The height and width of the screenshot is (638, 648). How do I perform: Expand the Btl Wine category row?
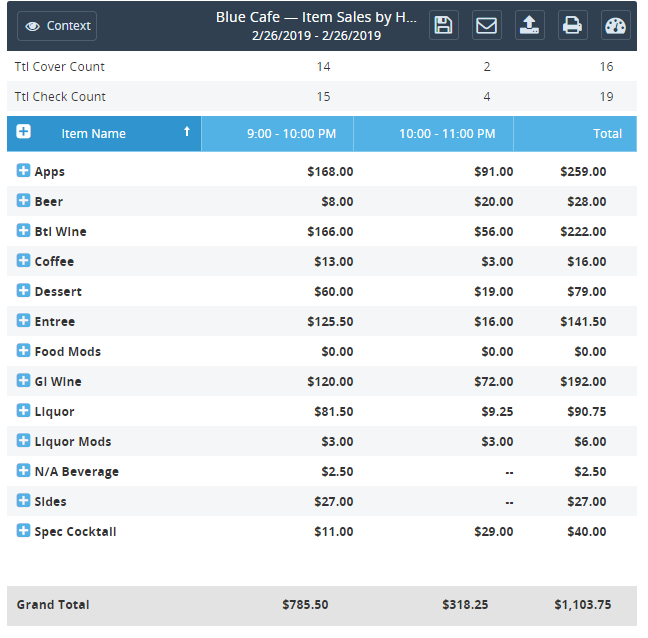coord(24,231)
